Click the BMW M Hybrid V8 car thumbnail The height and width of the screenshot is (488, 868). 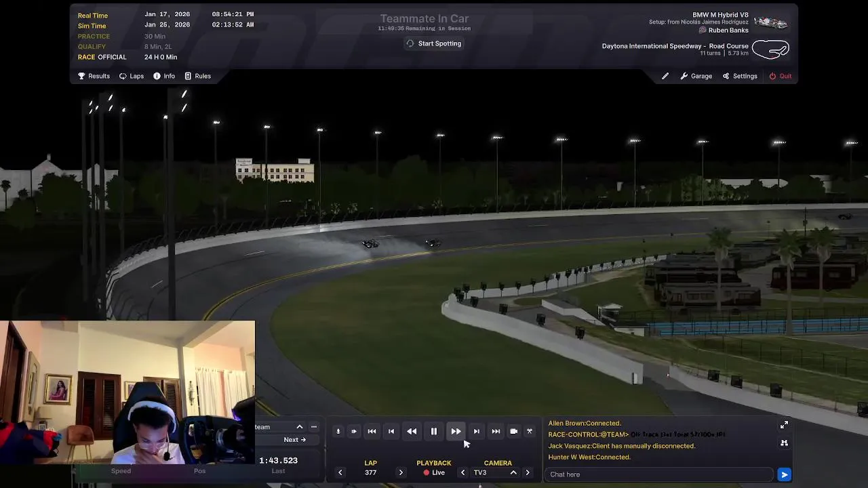tap(771, 22)
